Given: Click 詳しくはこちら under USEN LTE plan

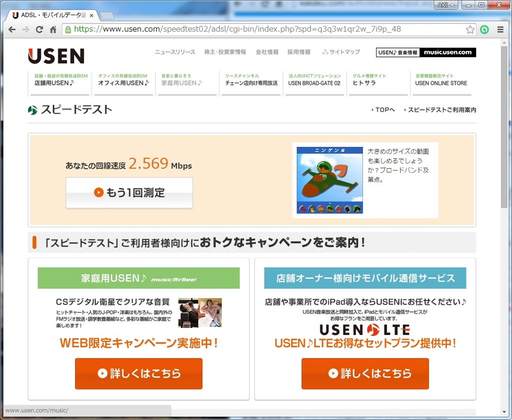Looking at the screenshot, I should [x=365, y=373].
